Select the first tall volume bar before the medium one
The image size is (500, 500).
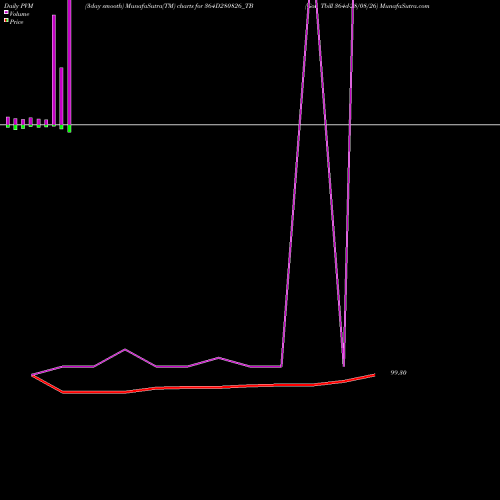(x=54, y=70)
